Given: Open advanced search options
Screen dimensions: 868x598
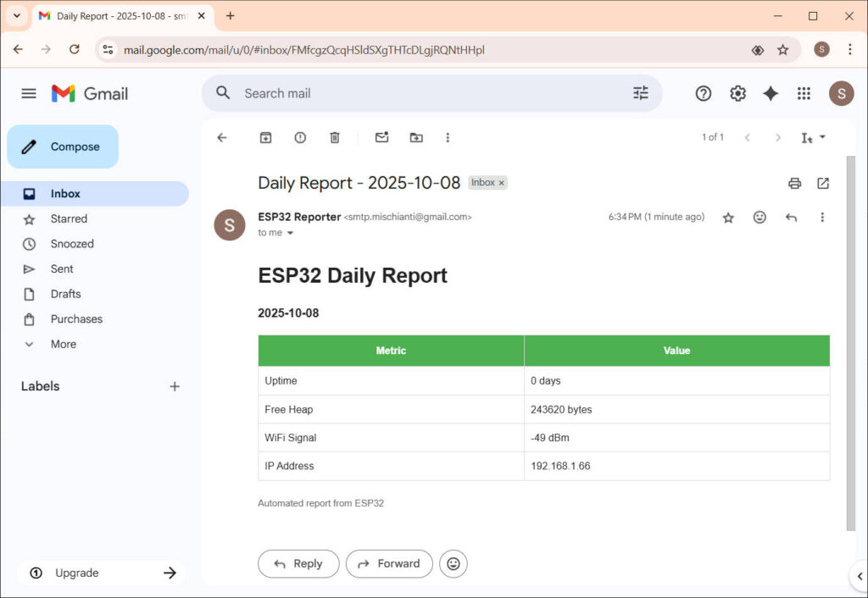Looking at the screenshot, I should pyautogui.click(x=641, y=93).
